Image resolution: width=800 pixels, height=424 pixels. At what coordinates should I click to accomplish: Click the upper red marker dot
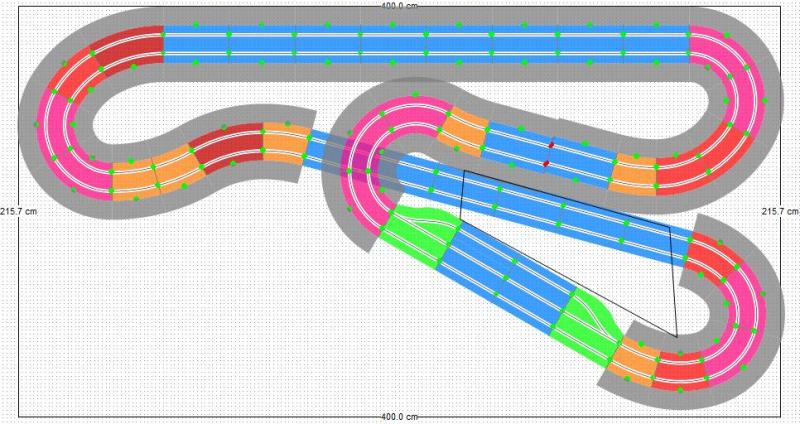pos(551,146)
